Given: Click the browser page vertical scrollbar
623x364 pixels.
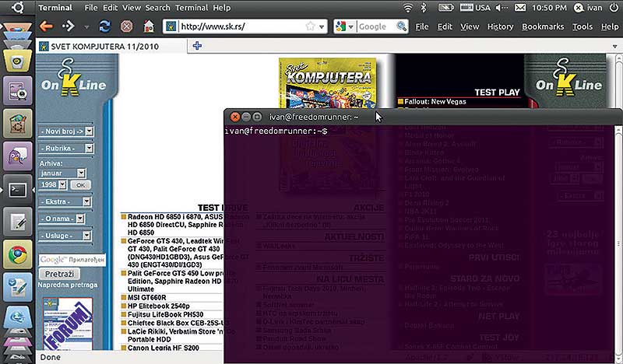Looking at the screenshot, I should click(x=618, y=82).
